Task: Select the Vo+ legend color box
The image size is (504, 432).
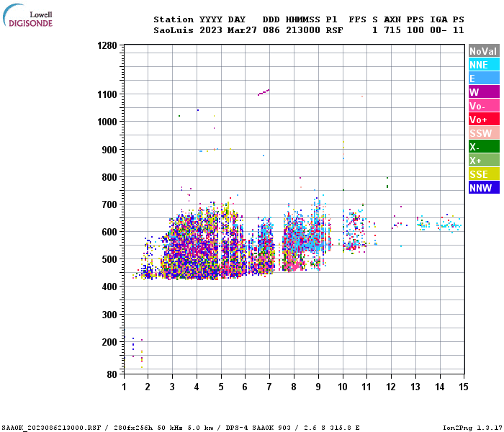Action: tap(484, 120)
